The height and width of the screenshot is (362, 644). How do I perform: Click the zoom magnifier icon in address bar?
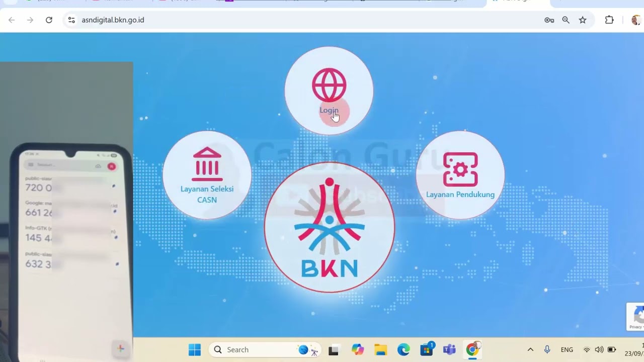566,20
